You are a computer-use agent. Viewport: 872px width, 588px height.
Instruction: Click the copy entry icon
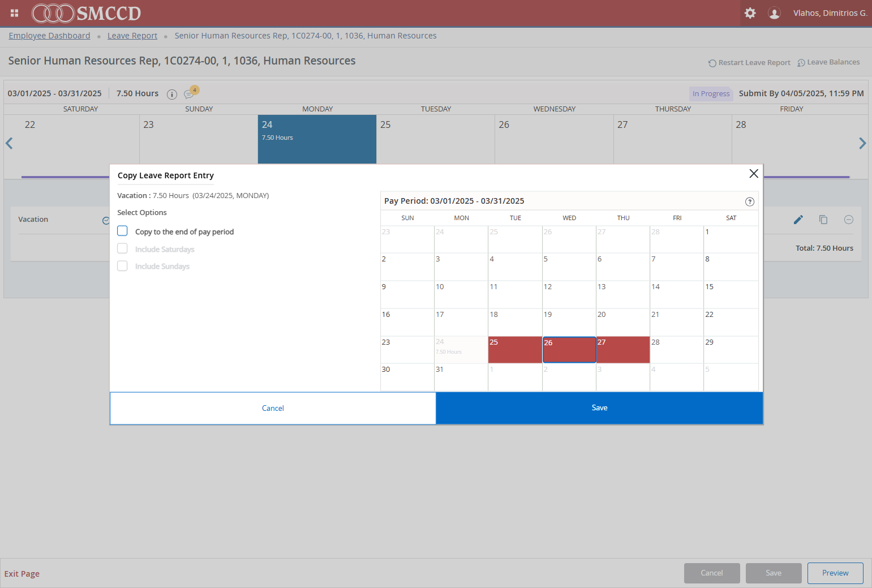point(823,220)
